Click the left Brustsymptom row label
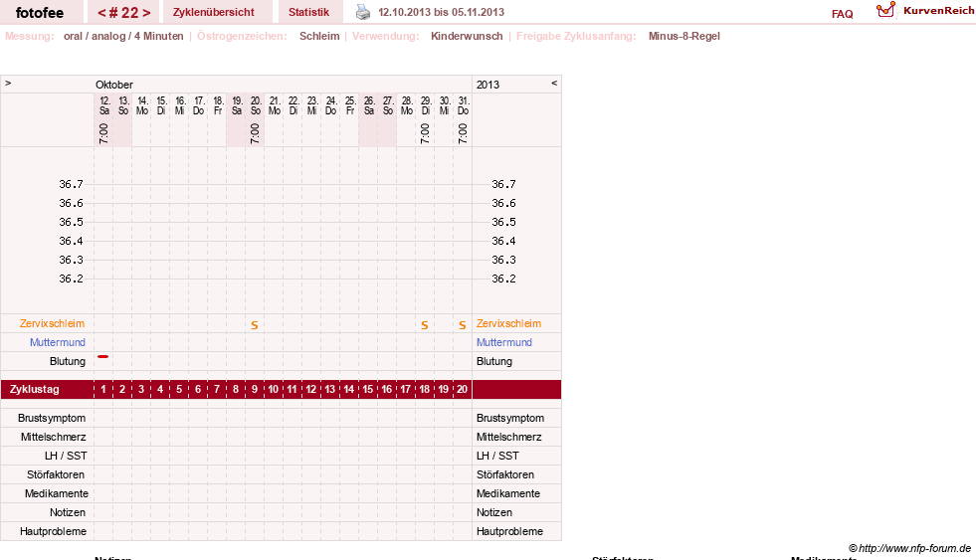 (x=52, y=418)
